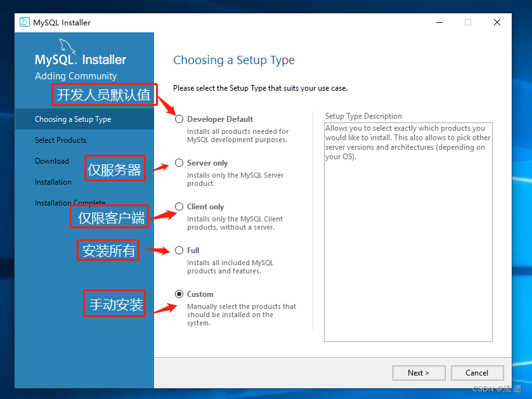Open the Select Products step
Image resolution: width=532 pixels, height=399 pixels.
pos(60,140)
